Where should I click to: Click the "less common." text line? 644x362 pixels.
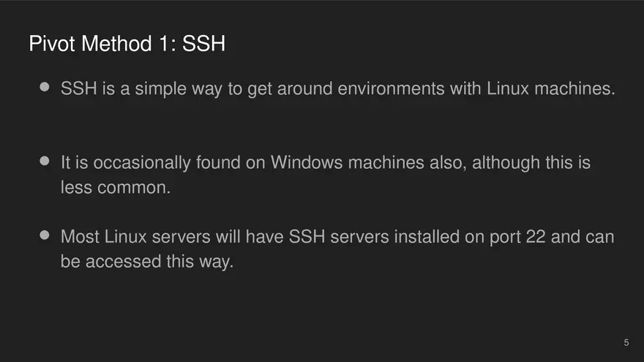[115, 188]
